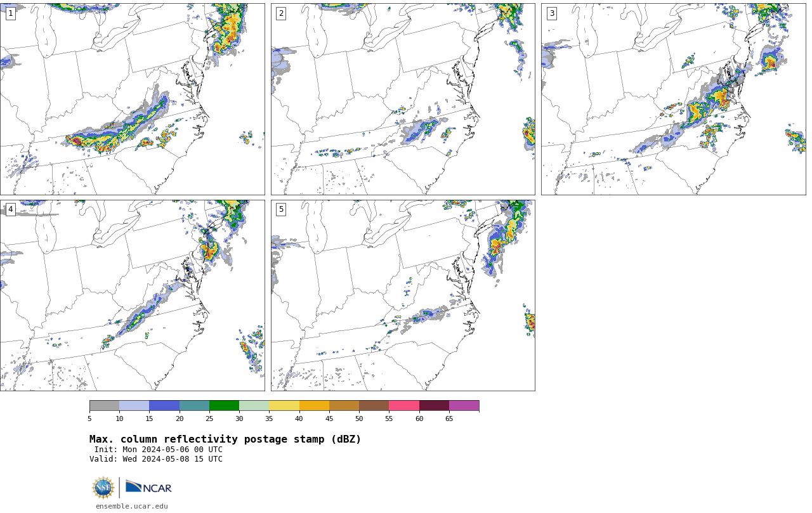Click the 'Max. column reflectivity postage stamp' title
Viewport: 812px width, 513px height.
[225, 439]
